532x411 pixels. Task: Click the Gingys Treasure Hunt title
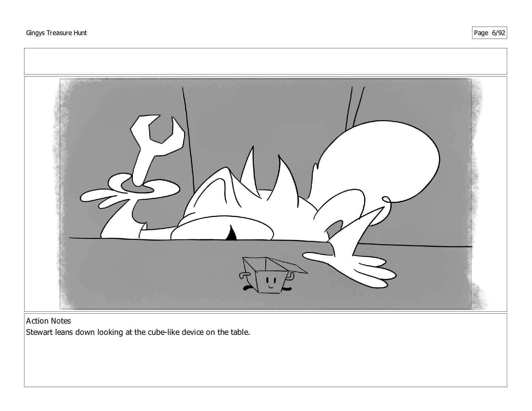[x=56, y=33]
